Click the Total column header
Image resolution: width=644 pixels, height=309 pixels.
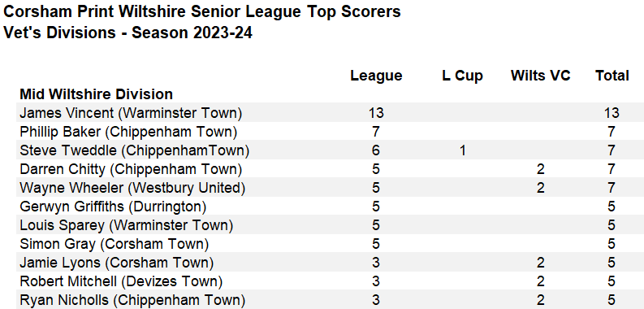[x=612, y=76]
